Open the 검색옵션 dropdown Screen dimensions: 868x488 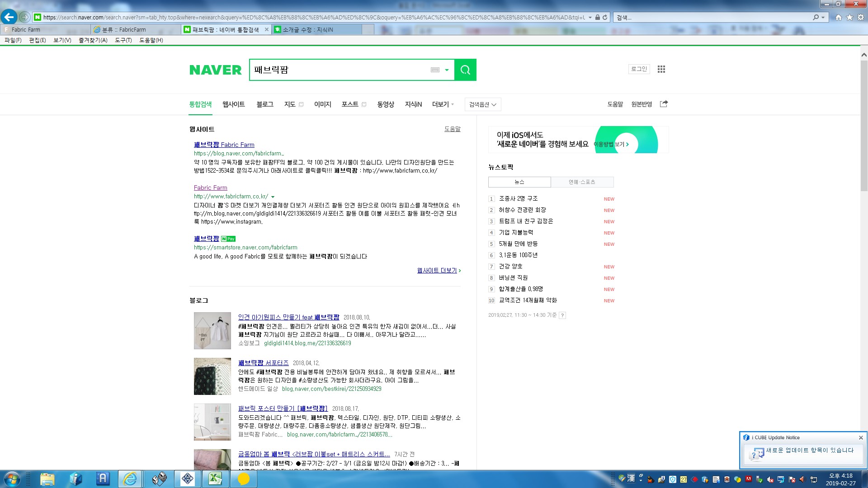point(483,104)
